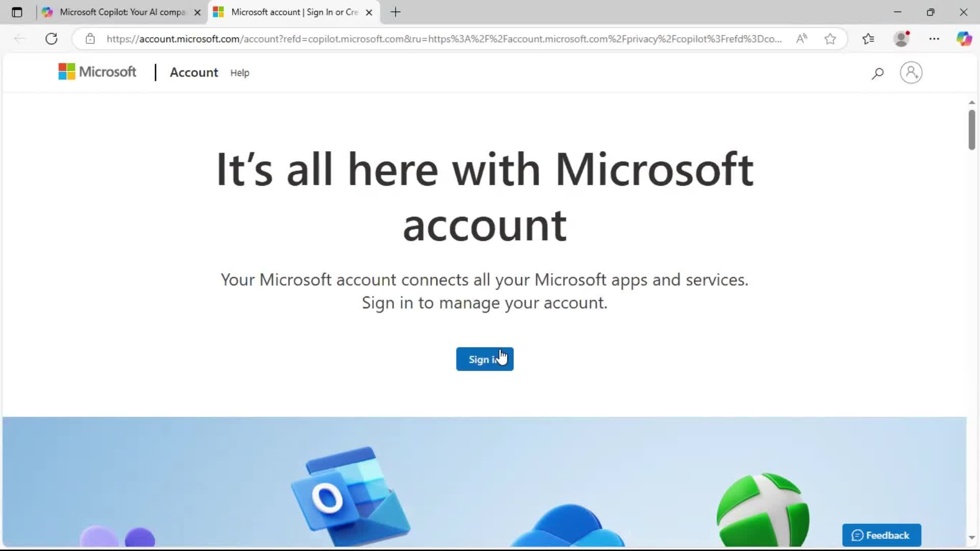
Task: View site information lock icon
Action: [x=90, y=39]
